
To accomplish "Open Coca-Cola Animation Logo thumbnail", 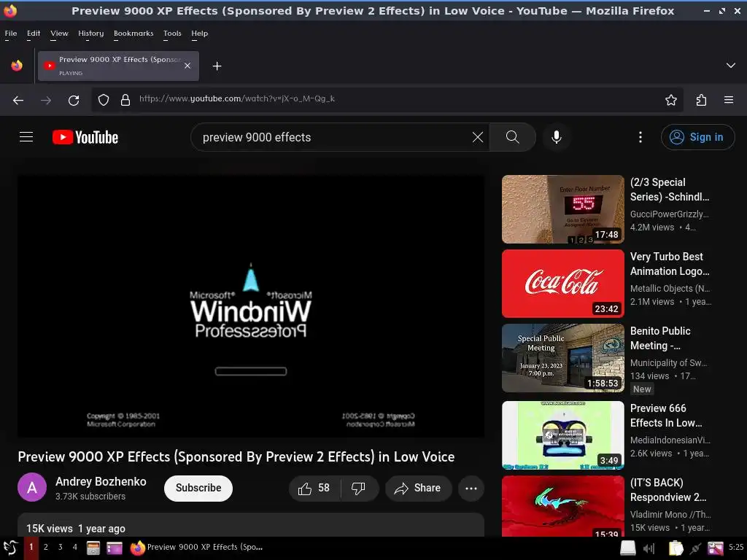I will 562,284.
